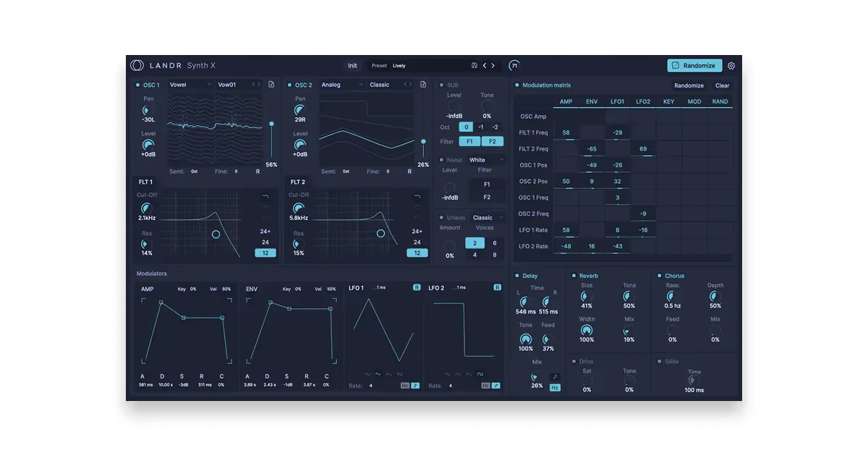Choose triangle waveform for LFO 1

[x=378, y=374]
